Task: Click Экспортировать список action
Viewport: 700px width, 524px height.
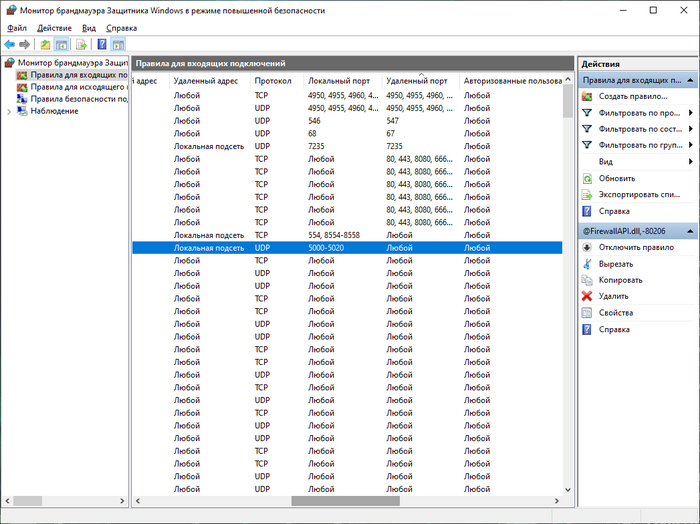Action: pos(639,195)
